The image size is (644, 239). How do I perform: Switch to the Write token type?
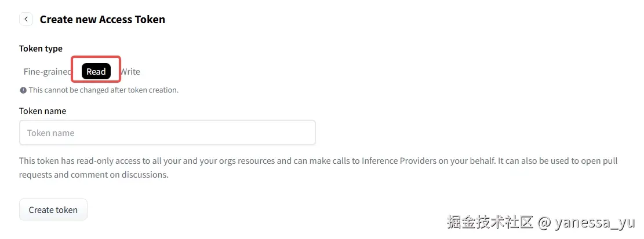(x=130, y=72)
